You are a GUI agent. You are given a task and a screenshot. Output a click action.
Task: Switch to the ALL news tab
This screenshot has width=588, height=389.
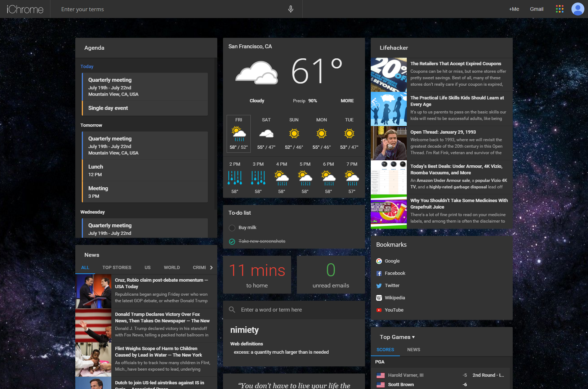[x=85, y=268]
